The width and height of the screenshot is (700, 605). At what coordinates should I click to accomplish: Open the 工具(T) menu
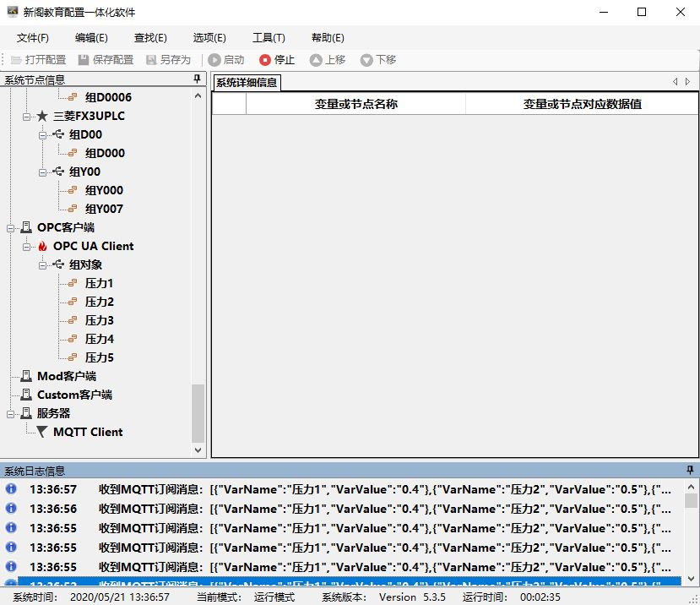coord(269,38)
